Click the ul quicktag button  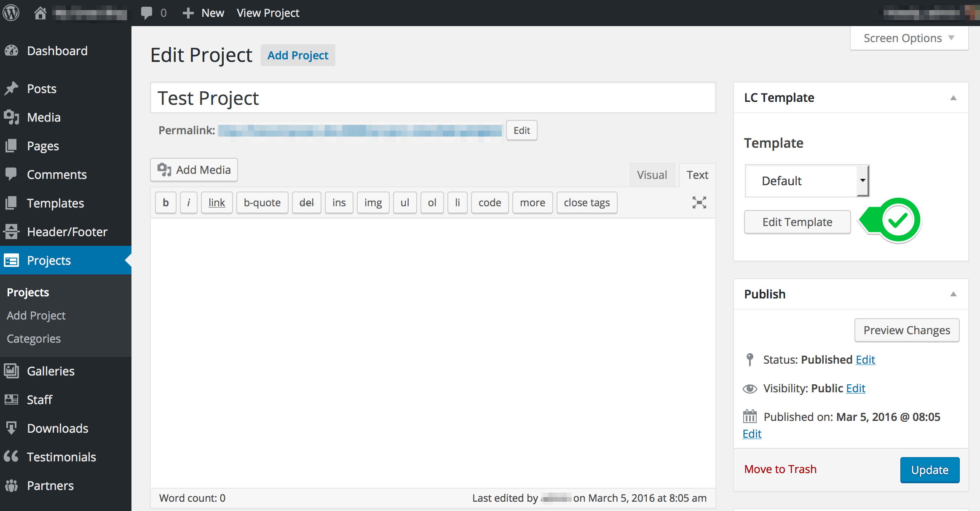tap(404, 202)
